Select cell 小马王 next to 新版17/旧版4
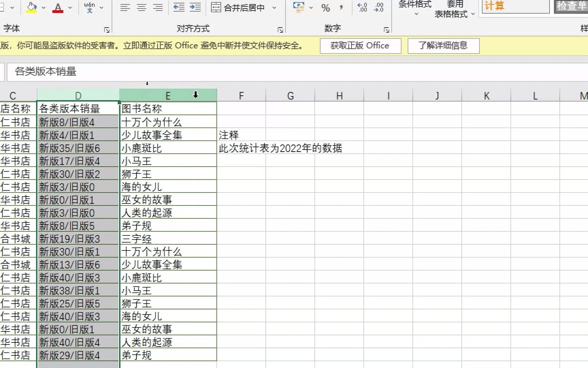The width and height of the screenshot is (588, 368). click(168, 161)
